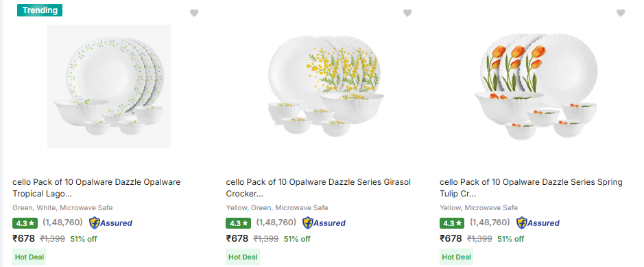Wishlist the Spring Tulip dinner set
This screenshot has height=267, width=644.
point(621,13)
